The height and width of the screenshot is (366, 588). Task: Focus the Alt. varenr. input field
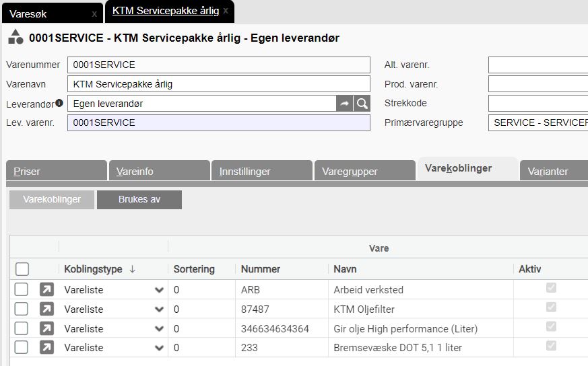tap(538, 65)
